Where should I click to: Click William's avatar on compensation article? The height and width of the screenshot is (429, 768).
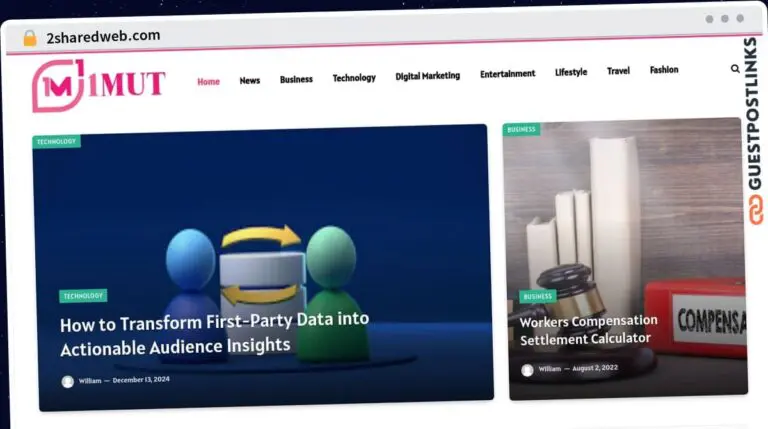coord(527,370)
